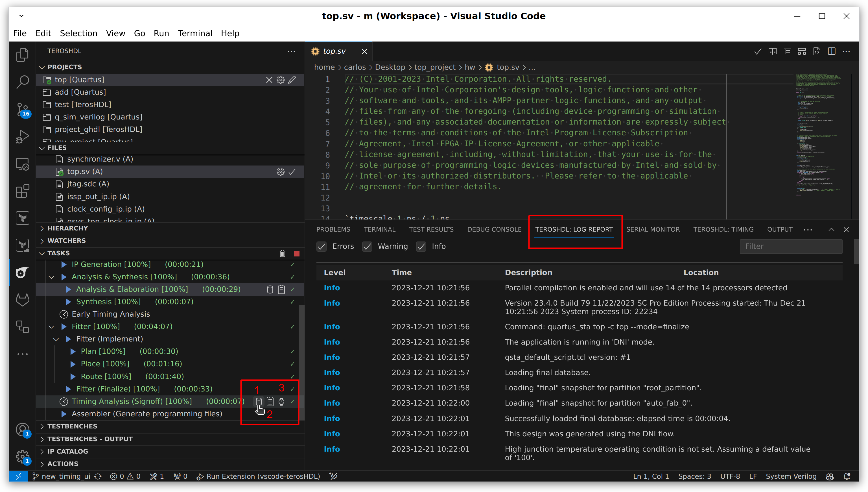Run the IP Generation task play button

64,264
